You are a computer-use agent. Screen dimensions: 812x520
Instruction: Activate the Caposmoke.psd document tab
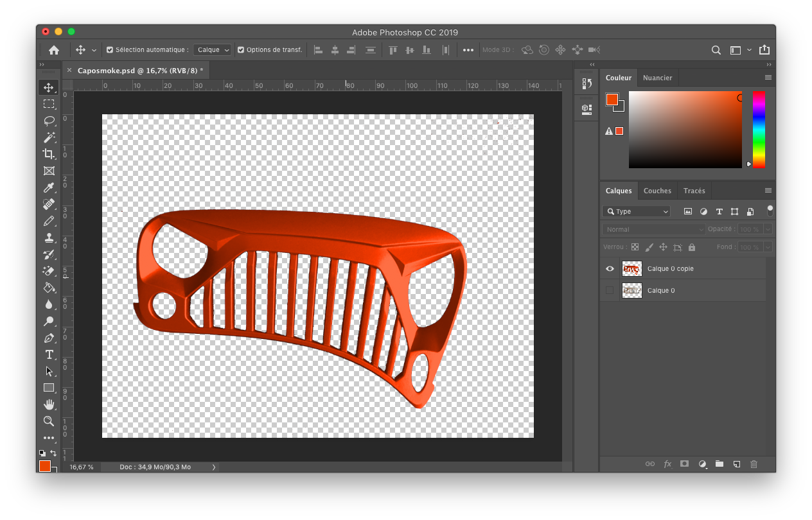[x=140, y=71]
